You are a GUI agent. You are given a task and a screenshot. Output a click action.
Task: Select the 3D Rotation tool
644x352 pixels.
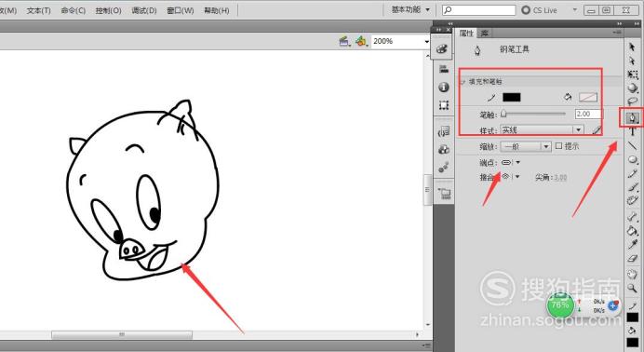coord(633,88)
